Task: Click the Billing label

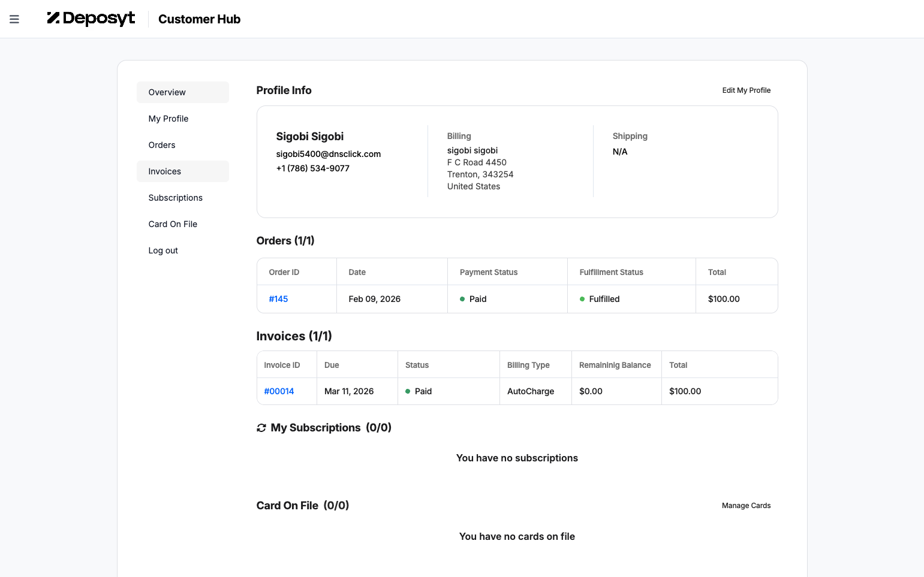Action: click(x=459, y=136)
